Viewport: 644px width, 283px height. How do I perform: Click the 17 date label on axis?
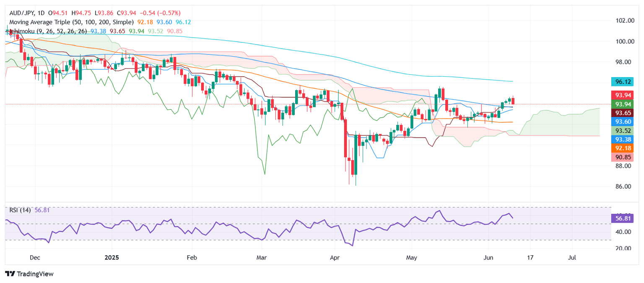click(x=530, y=257)
